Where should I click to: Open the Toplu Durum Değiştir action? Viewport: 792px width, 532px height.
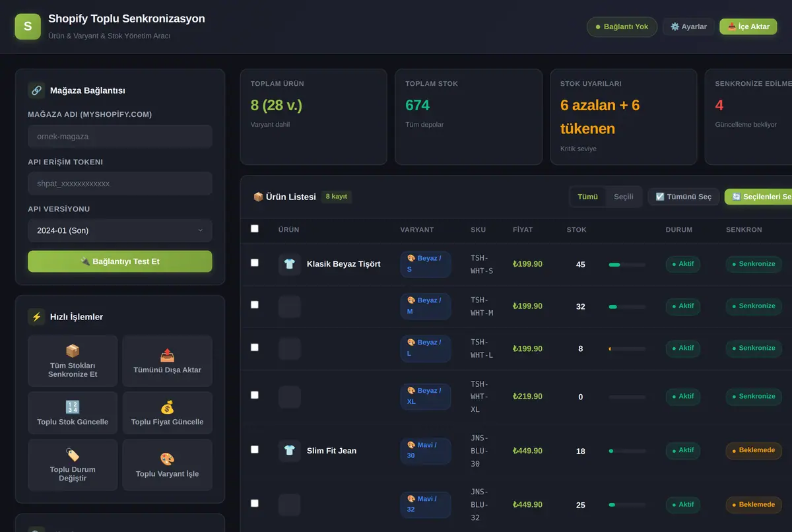pyautogui.click(x=73, y=465)
